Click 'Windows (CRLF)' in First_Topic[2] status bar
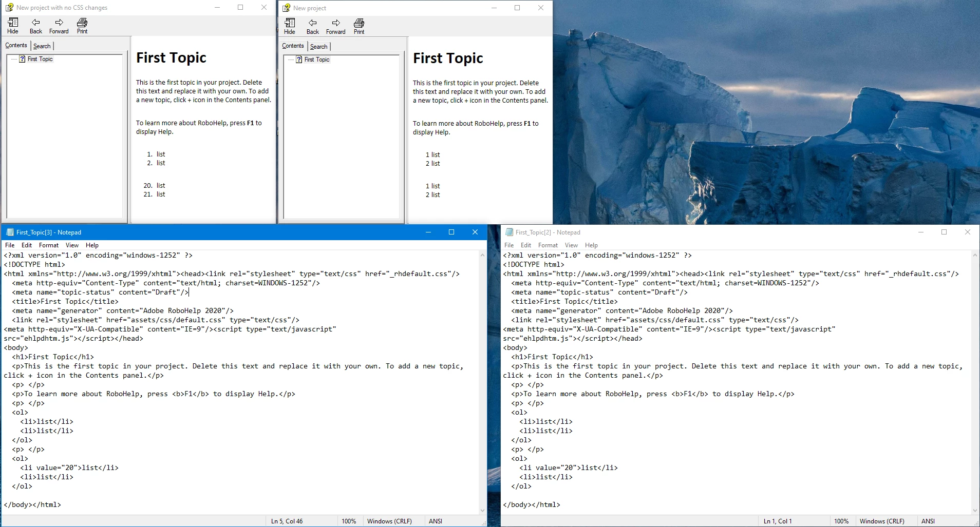This screenshot has width=980, height=527. tap(882, 521)
